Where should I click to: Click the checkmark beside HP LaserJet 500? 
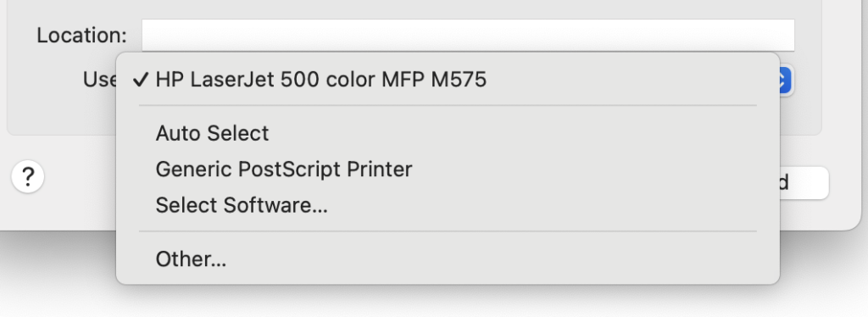click(x=142, y=80)
